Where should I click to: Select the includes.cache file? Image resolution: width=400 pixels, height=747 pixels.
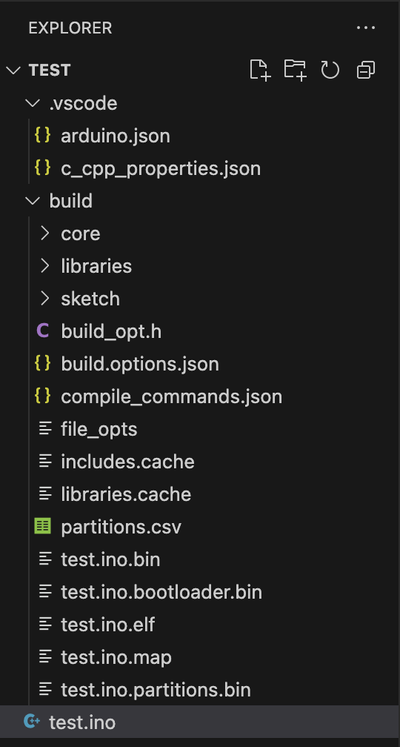pos(200,462)
